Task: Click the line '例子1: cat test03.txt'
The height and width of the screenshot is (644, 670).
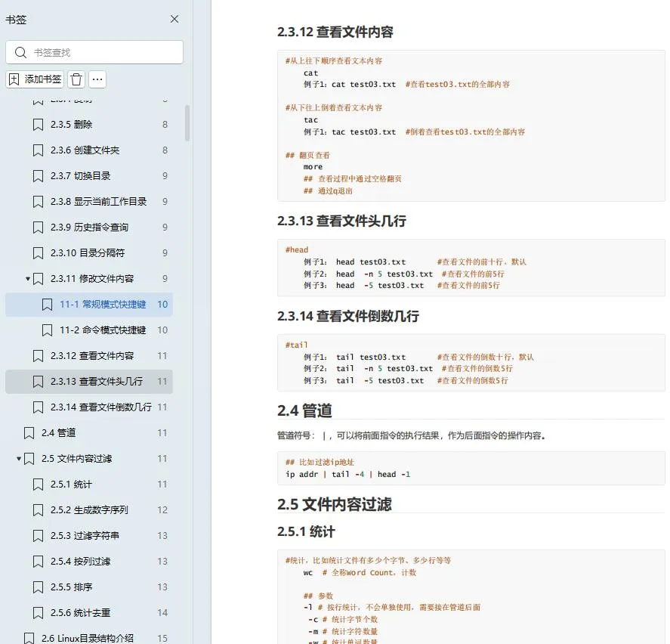Action: [x=350, y=84]
